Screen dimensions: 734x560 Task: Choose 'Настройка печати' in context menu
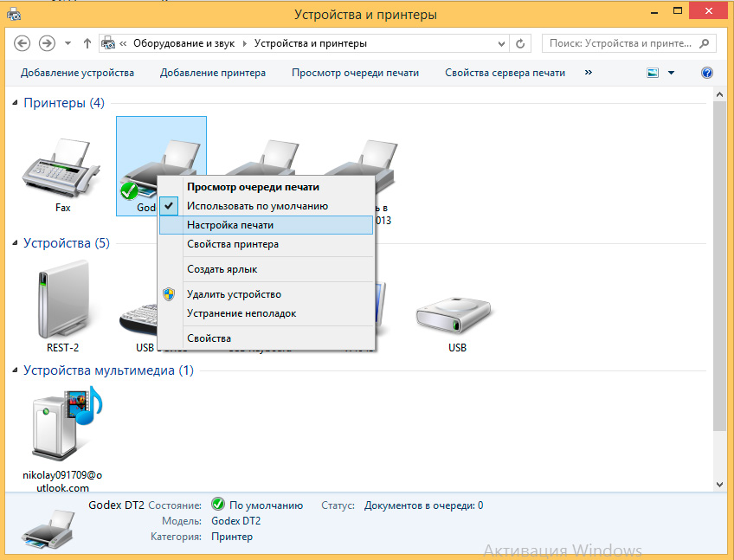point(266,225)
